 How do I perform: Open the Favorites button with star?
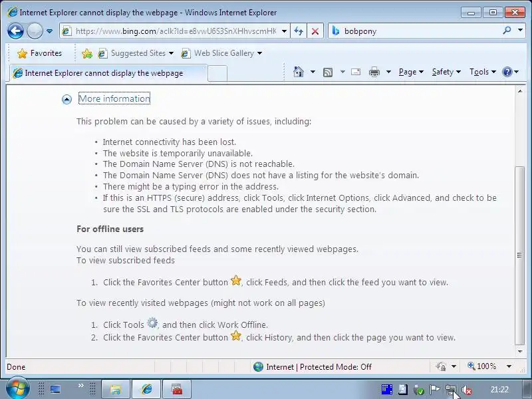[40, 53]
